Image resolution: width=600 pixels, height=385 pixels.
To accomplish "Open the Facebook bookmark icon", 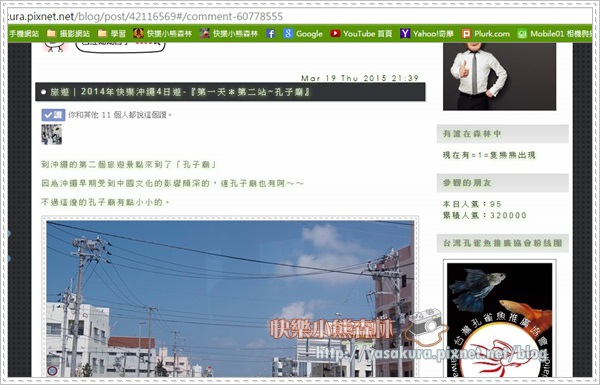I will pyautogui.click(x=271, y=34).
